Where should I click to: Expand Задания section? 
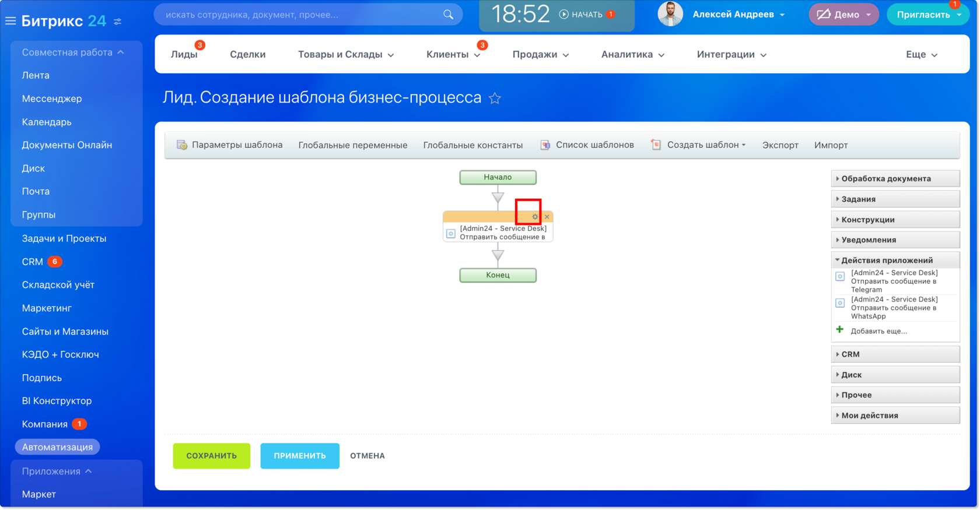pyautogui.click(x=895, y=199)
